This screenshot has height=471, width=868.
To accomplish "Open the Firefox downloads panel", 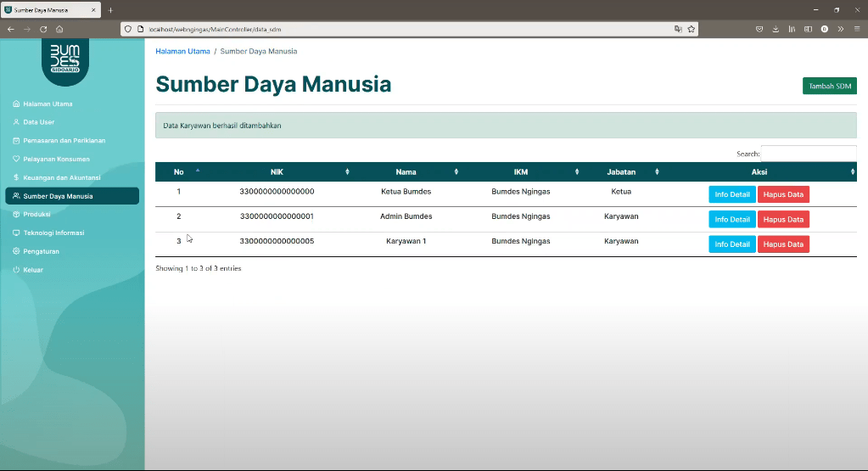I will (x=776, y=29).
